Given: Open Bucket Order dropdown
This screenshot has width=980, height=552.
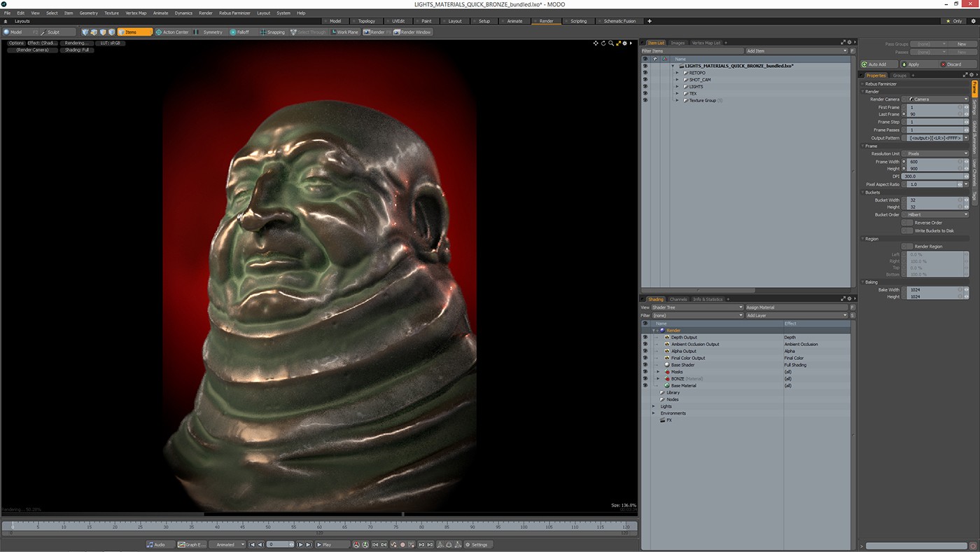Looking at the screenshot, I should (x=935, y=215).
